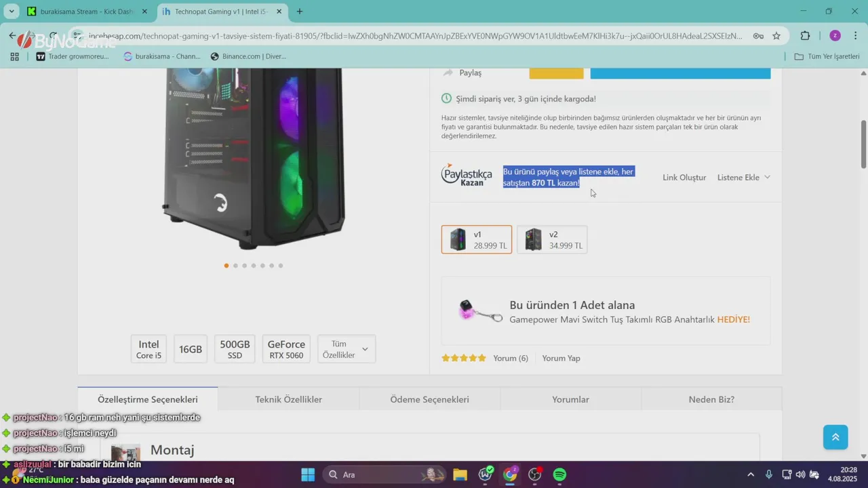Select the second image carousel dot
The image size is (868, 488).
pos(235,266)
